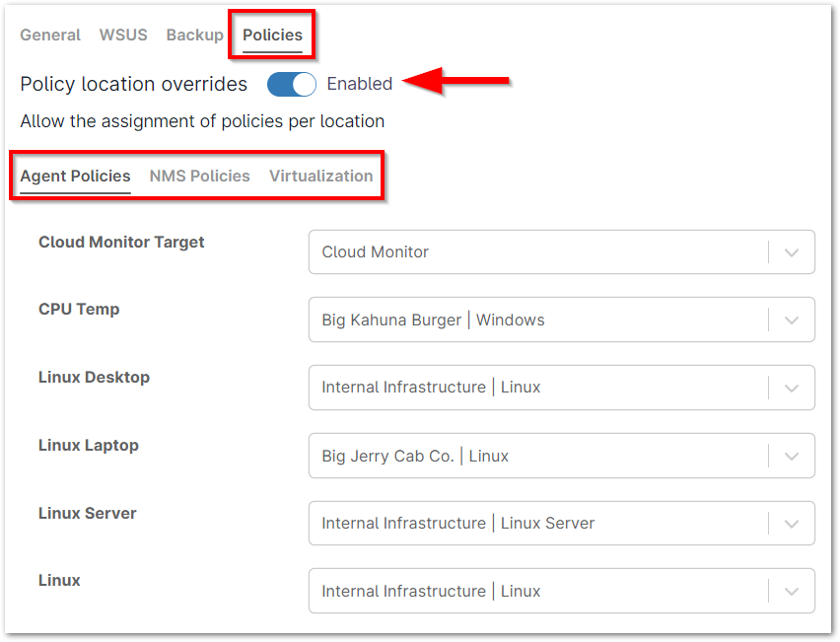Viewport: 840px width, 642px height.
Task: Open the Virtualization sub-tab
Action: click(x=320, y=176)
